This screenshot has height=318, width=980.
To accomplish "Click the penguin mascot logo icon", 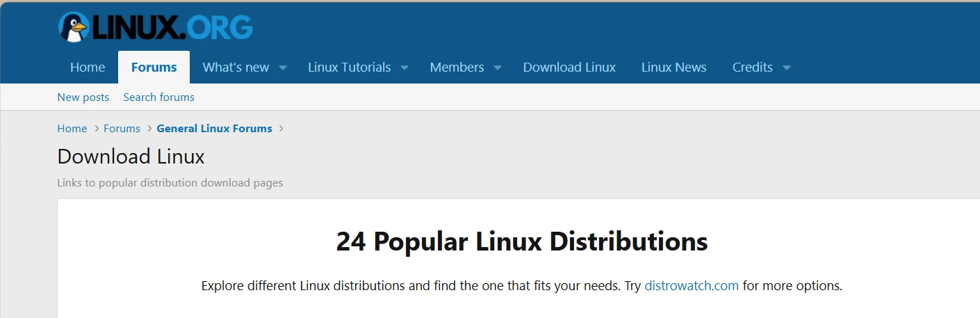I will click(x=72, y=27).
